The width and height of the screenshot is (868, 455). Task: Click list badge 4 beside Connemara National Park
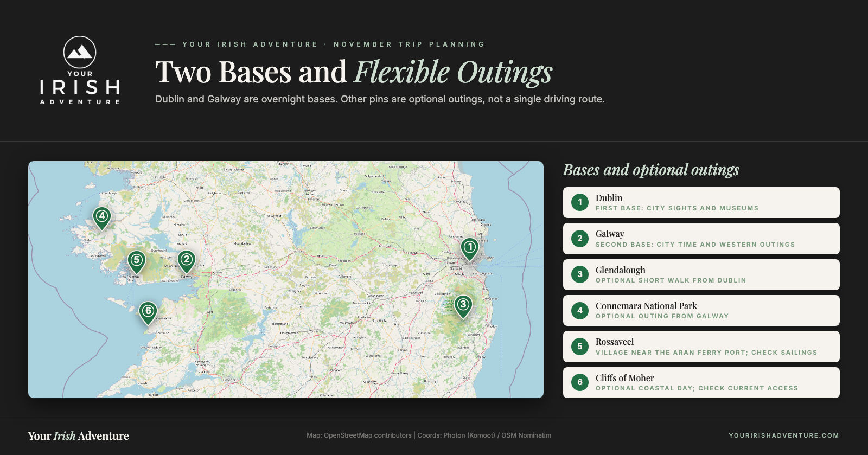coord(580,311)
